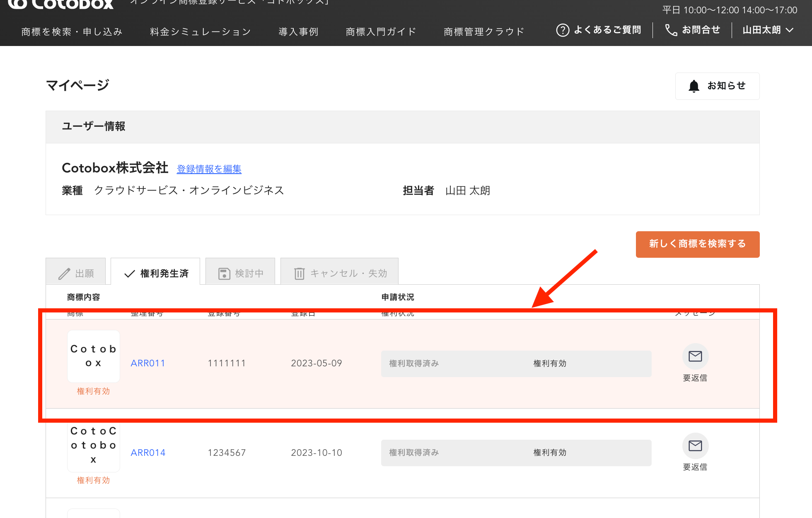Screen dimensions: 812x518
Task: Click the pencil icon on 出願 tab
Action: 64,274
